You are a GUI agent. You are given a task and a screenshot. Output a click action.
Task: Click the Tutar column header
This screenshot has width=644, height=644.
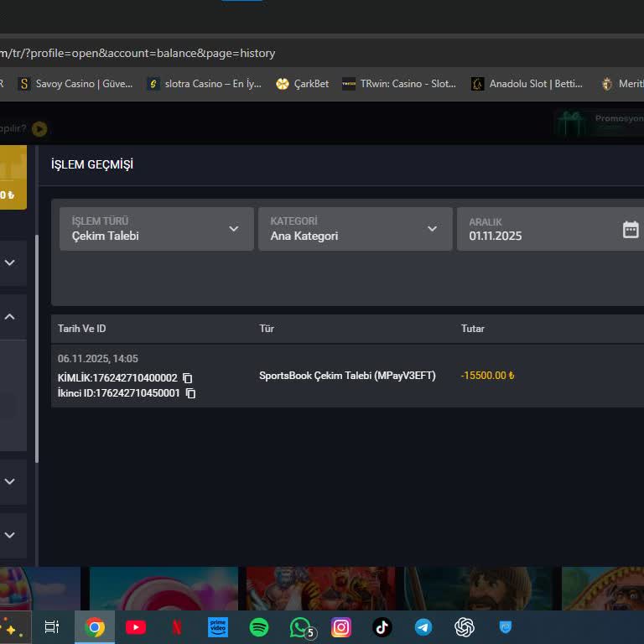tap(472, 329)
